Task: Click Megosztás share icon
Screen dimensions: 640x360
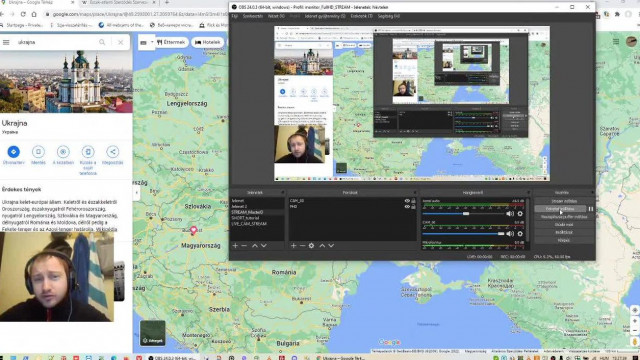Action: (x=113, y=152)
